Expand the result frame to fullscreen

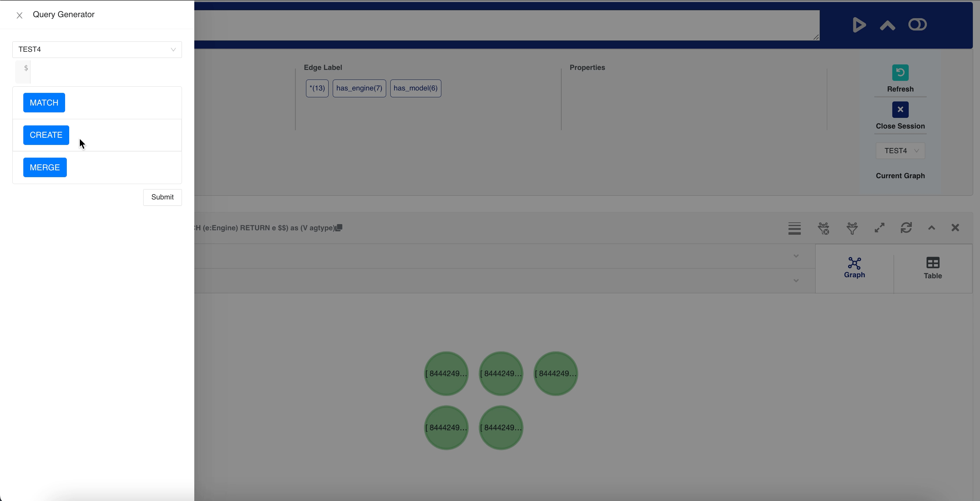(x=879, y=228)
